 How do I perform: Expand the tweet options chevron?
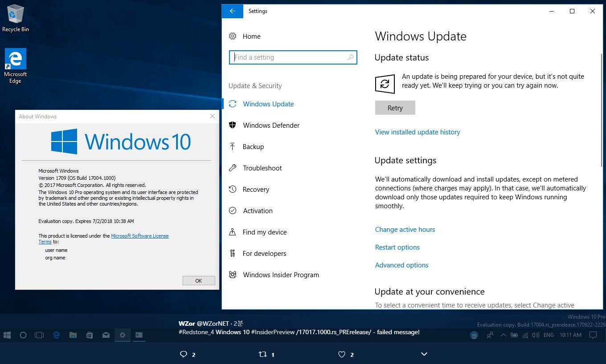pos(424,354)
